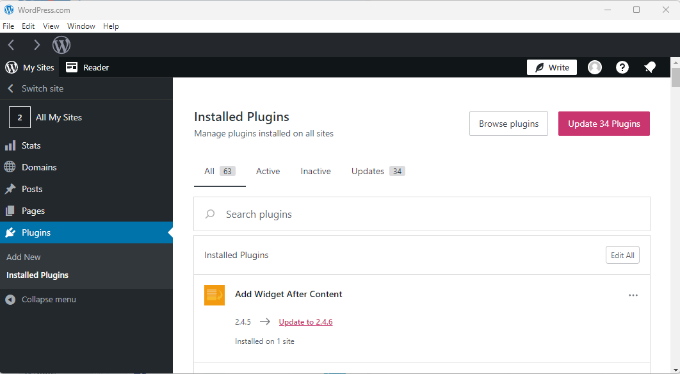Viewport: 680px width, 374px height.
Task: Click the Edit All button
Action: pyautogui.click(x=622, y=255)
